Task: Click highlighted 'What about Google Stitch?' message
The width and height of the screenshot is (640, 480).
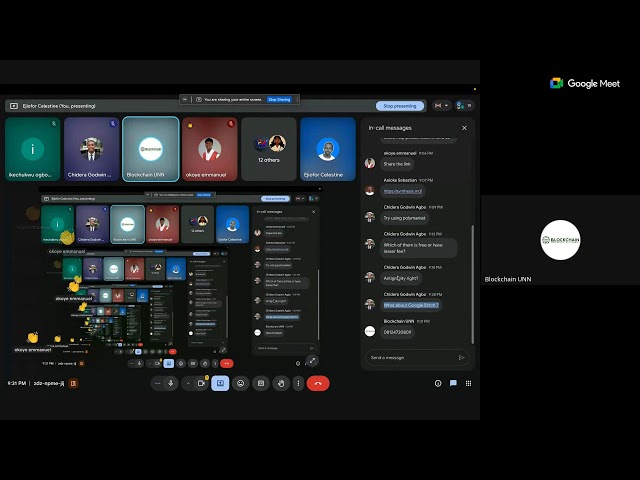Action: [x=411, y=305]
